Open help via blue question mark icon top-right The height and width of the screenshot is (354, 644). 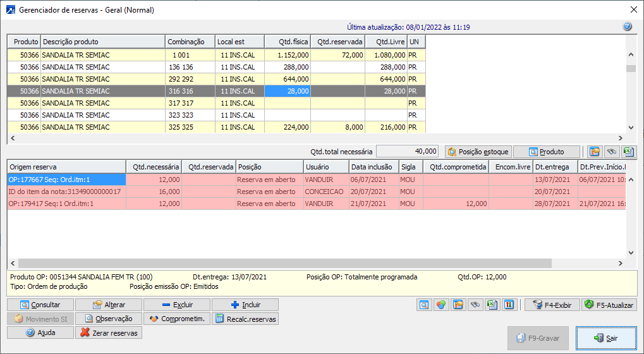point(627,27)
